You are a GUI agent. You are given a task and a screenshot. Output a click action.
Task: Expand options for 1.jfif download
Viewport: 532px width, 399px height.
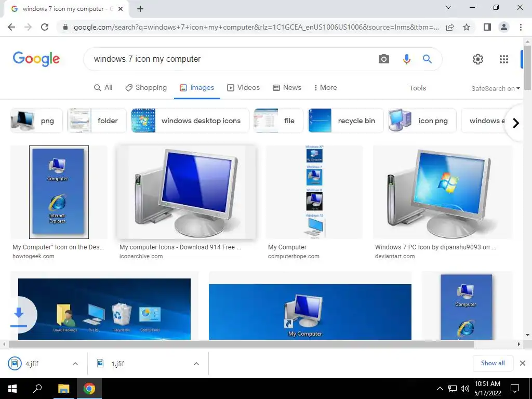point(196,364)
